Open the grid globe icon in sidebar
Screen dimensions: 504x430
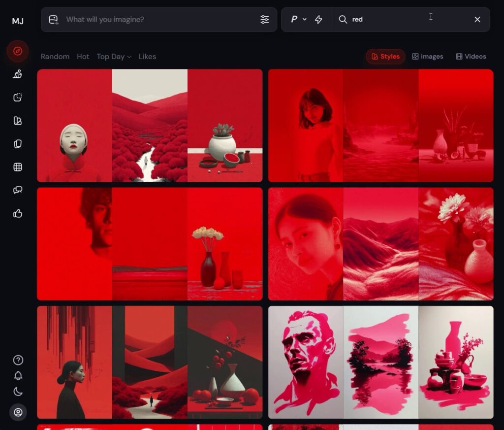[x=18, y=167]
